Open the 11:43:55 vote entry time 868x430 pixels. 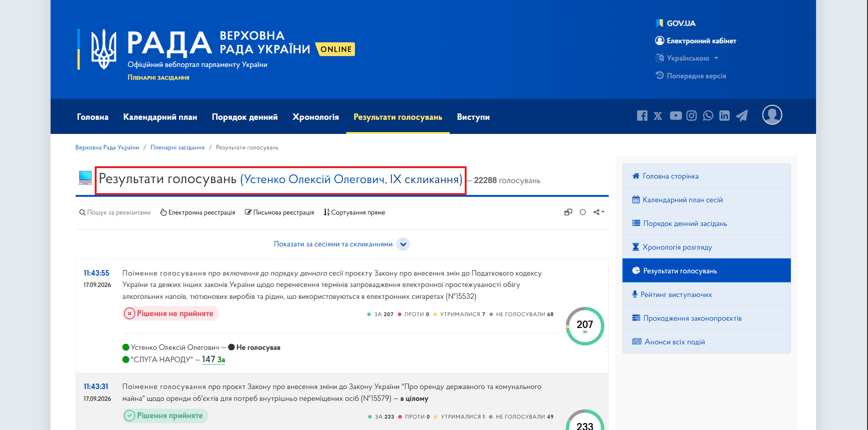click(x=97, y=273)
